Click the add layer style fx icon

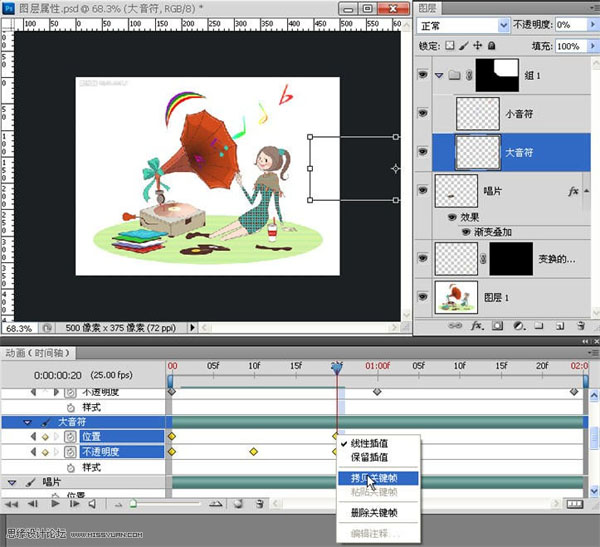click(x=478, y=326)
